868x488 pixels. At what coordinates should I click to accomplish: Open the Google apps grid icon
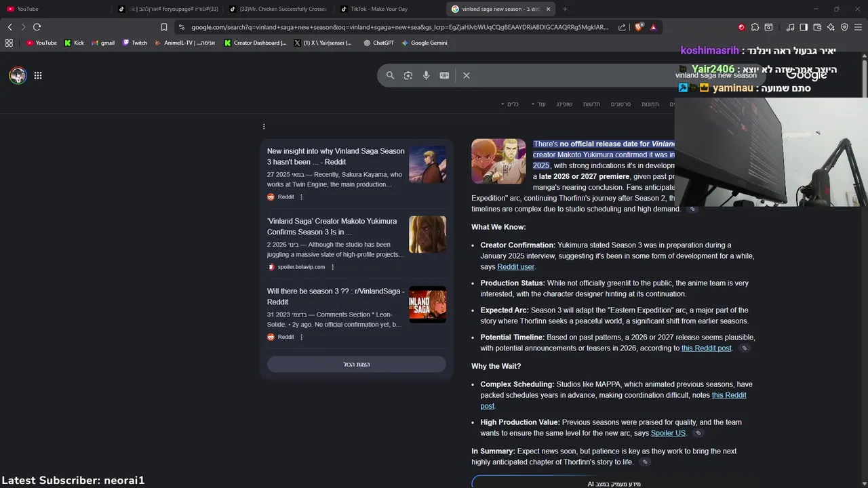pos(38,75)
